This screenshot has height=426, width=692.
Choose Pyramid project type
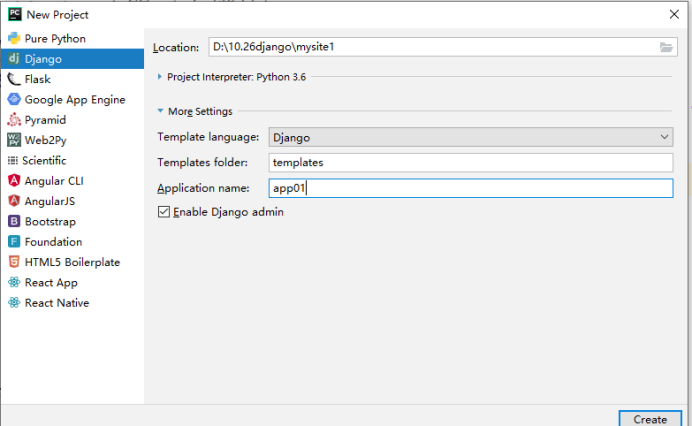72,120
